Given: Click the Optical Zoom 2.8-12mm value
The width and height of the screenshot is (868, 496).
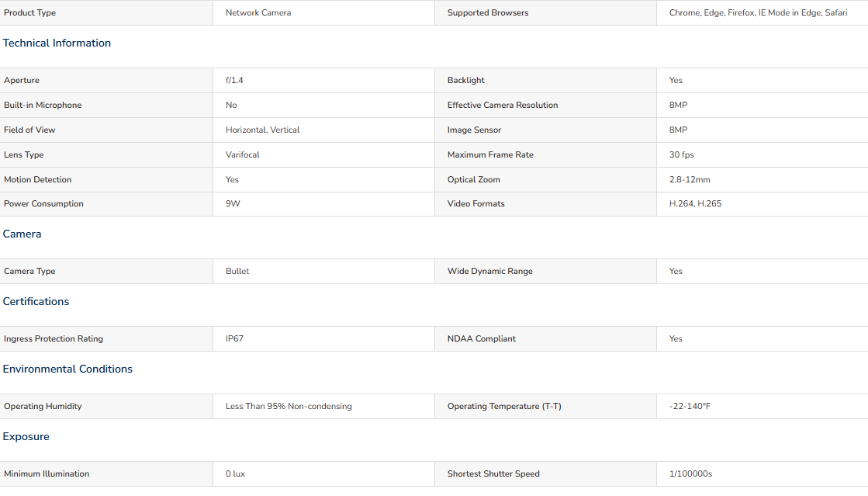Looking at the screenshot, I should click(689, 179).
